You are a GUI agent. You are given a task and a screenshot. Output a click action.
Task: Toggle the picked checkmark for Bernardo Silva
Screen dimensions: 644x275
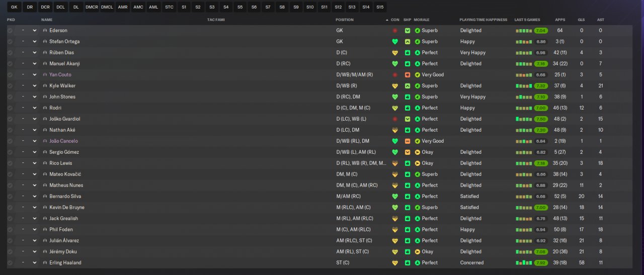pyautogui.click(x=10, y=197)
